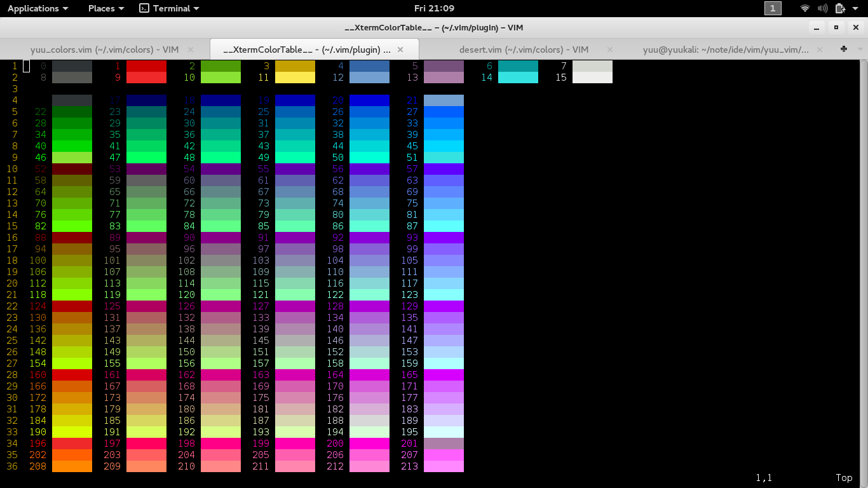The image size is (868, 488).
Task: Click the color number 11
Action: pyautogui.click(x=264, y=78)
